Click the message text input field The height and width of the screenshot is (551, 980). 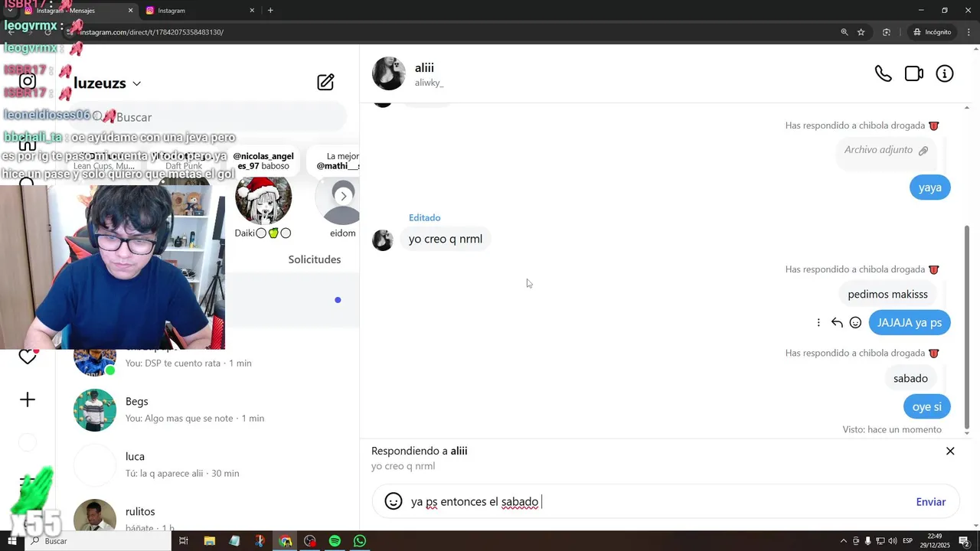658,502
